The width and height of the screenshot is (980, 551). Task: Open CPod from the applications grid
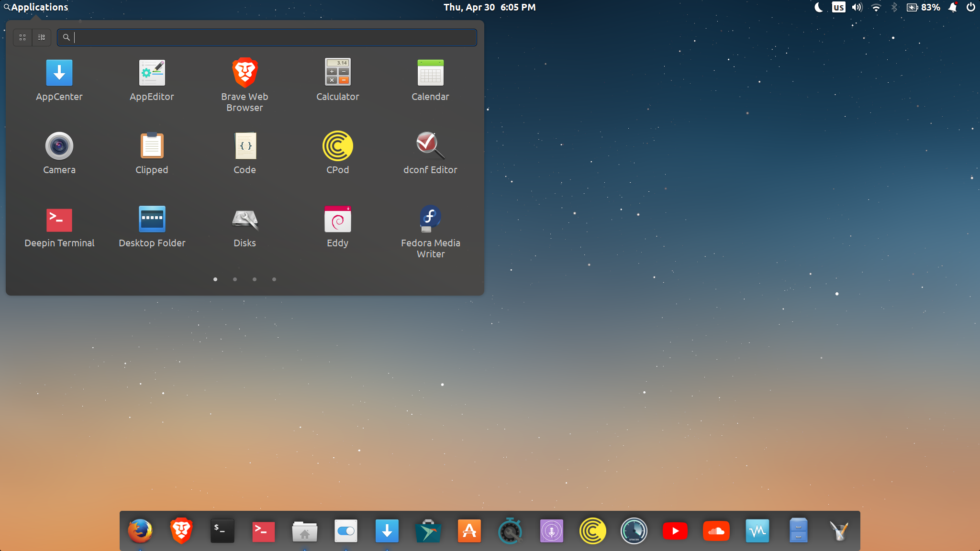337,153
